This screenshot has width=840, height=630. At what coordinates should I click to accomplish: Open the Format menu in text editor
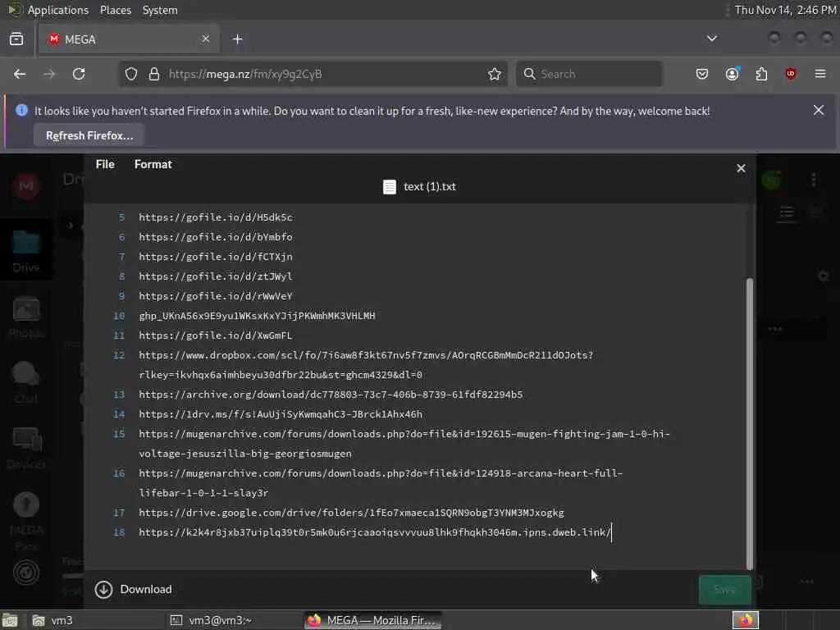pyautogui.click(x=153, y=164)
